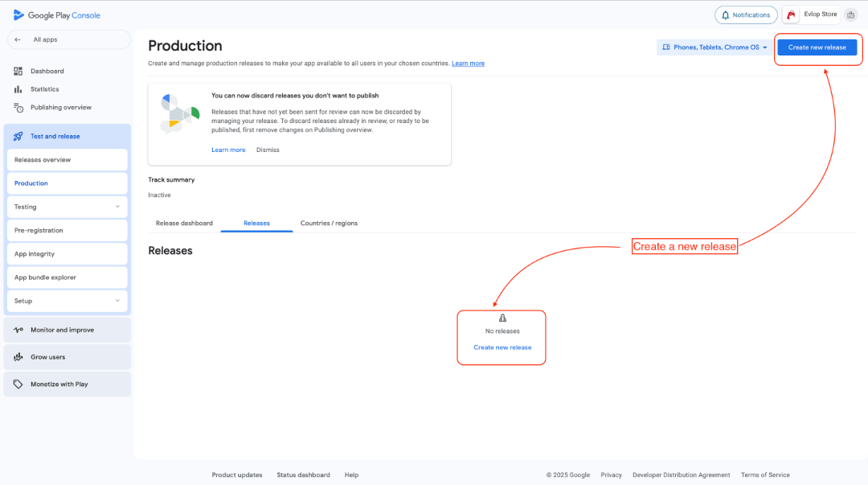Viewport: 868px width, 485px height.
Task: Open Status dashboard footer link
Action: pyautogui.click(x=303, y=475)
